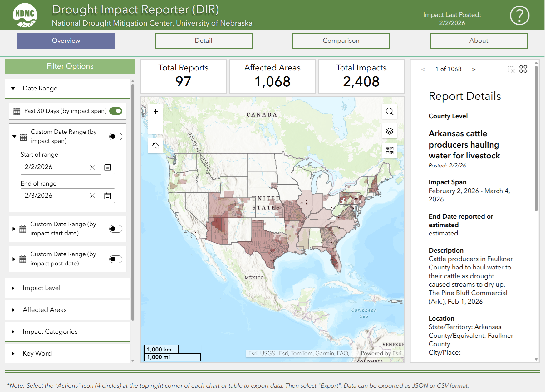Open the map search tool
Viewport: 545px width, 392px height.
(389, 111)
